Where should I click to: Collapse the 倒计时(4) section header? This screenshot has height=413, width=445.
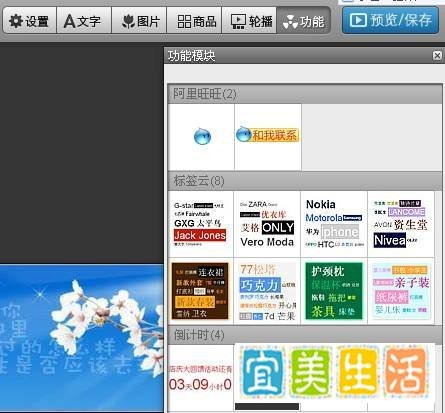pyautogui.click(x=305, y=335)
